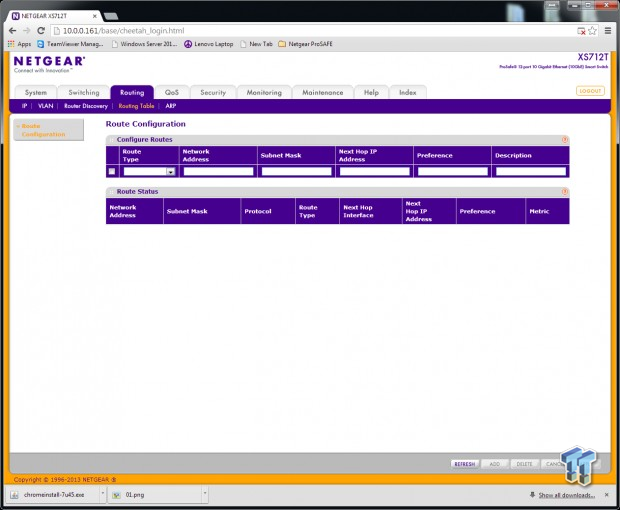The image size is (620, 510).
Task: Collapse the Configure Routes section header
Action: pyautogui.click(x=338, y=140)
